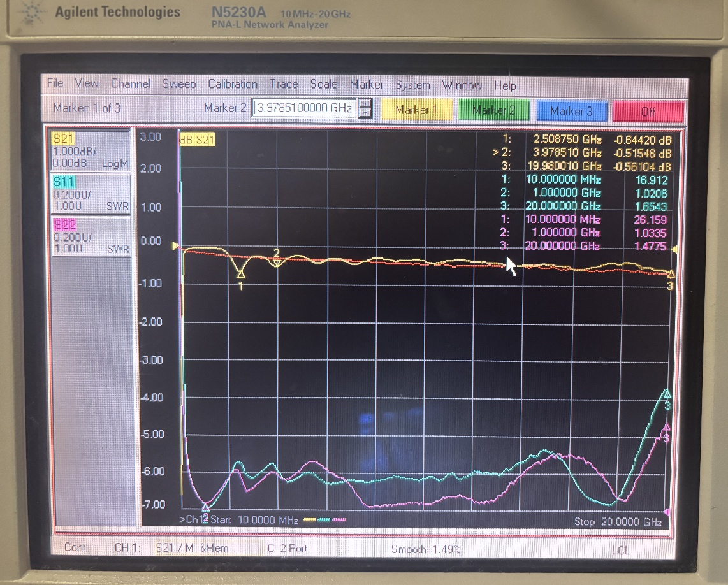
Task: Activate the yellow Marker 1 button
Action: pos(416,109)
